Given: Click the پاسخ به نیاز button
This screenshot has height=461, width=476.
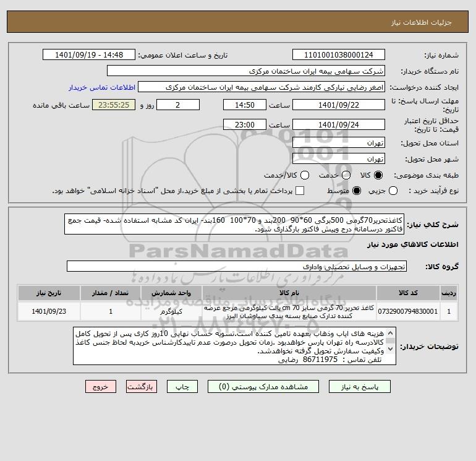Looking at the screenshot, I should pyautogui.click(x=360, y=387).
